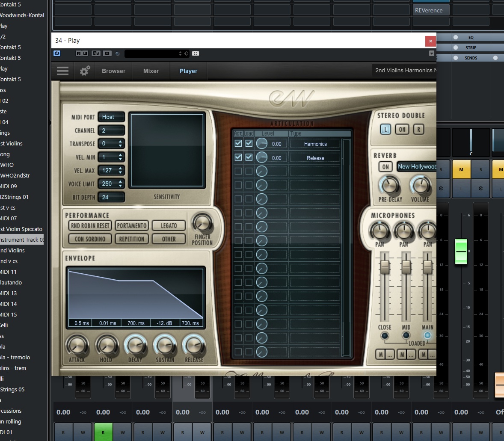Screen dimensions: 504x441
Task: Click the Main microphone load indicator
Action: 427,336
